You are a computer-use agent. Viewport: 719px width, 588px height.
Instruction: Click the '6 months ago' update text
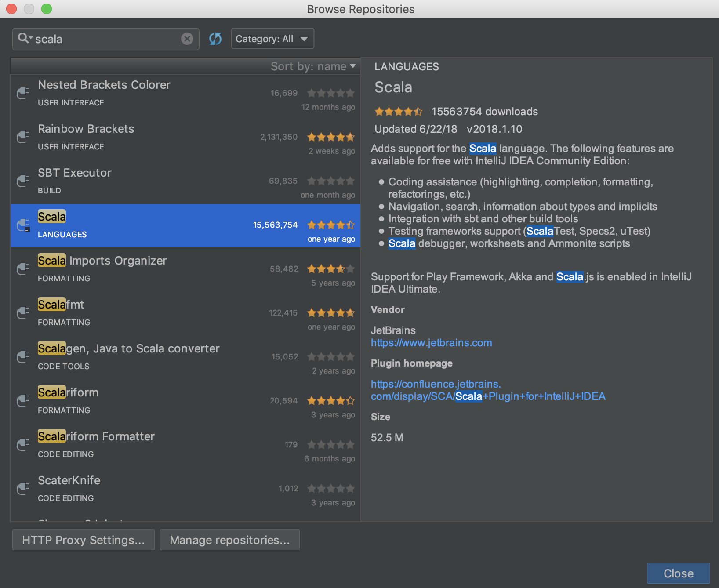(x=330, y=459)
